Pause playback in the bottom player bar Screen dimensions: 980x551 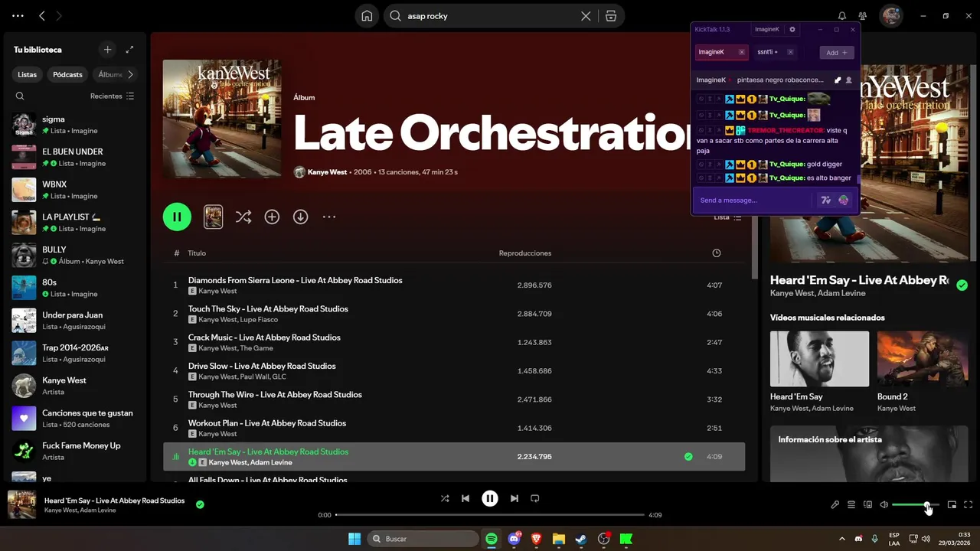[490, 498]
